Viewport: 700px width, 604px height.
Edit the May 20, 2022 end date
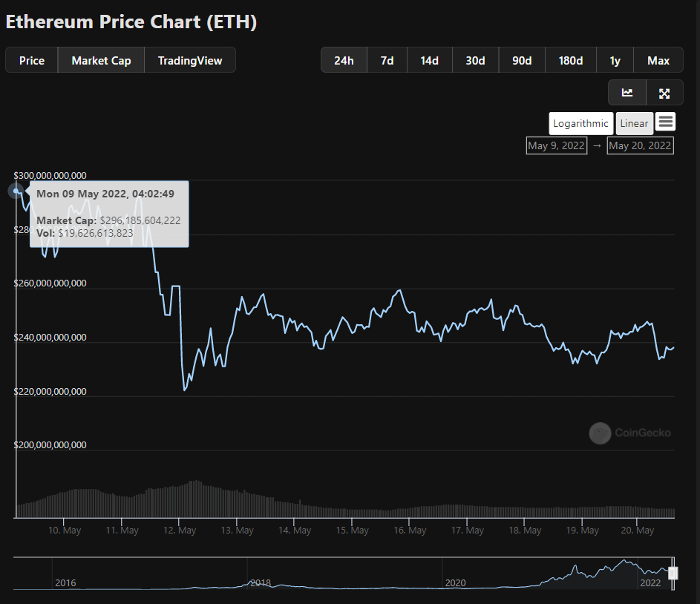[x=640, y=145]
